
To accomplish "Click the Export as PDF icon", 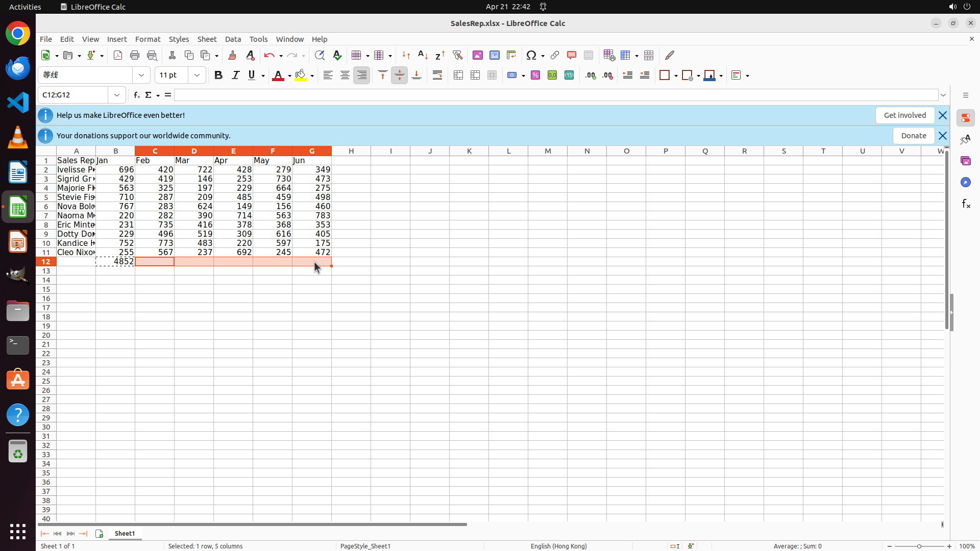I will click(x=118, y=55).
